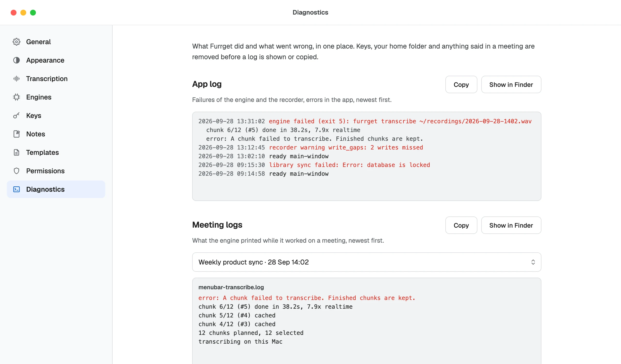Open Keys using the key icon
This screenshot has height=364, width=621.
[16, 115]
